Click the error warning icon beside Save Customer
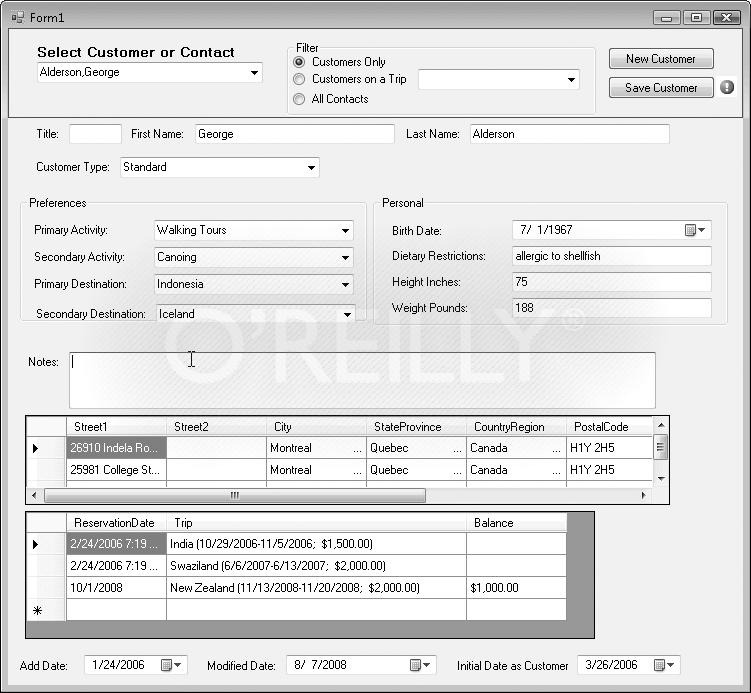The width and height of the screenshot is (751, 693). point(727,87)
